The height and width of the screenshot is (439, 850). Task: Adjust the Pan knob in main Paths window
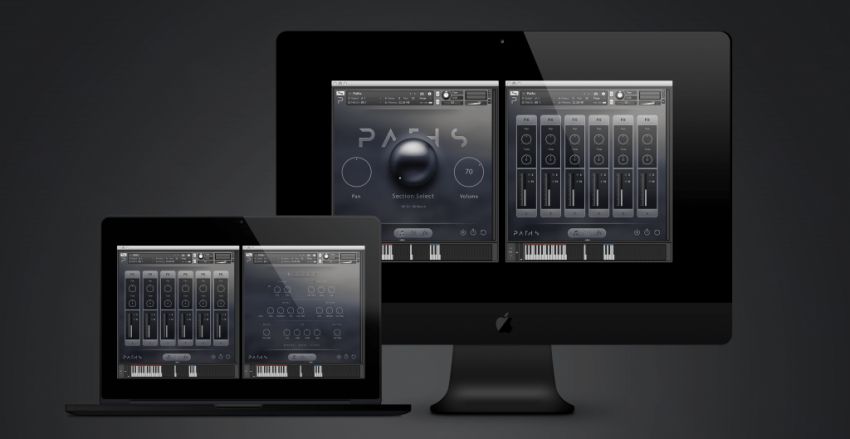(x=356, y=172)
